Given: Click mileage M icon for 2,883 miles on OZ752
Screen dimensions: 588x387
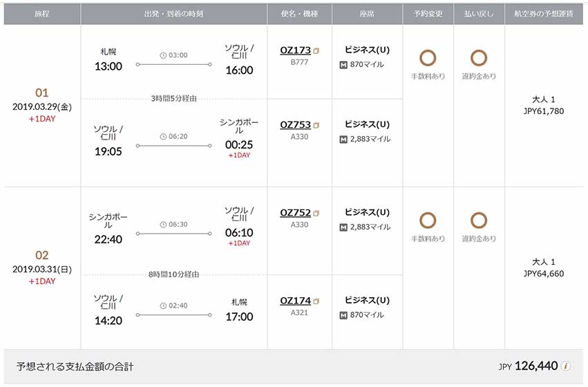Looking at the screenshot, I should tap(343, 227).
